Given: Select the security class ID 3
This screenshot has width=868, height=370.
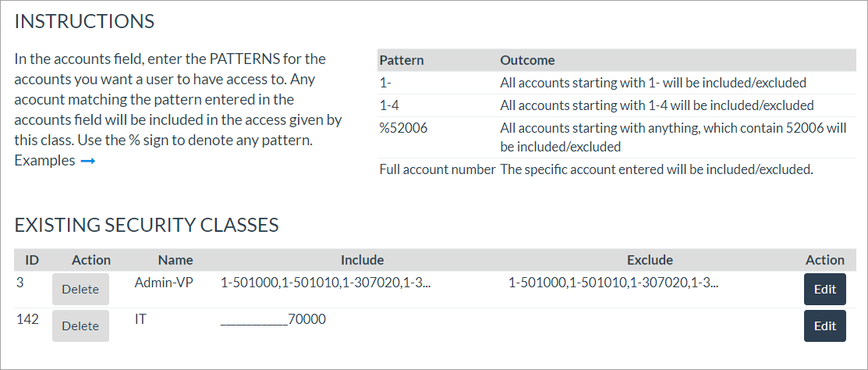Looking at the screenshot, I should (x=20, y=283).
